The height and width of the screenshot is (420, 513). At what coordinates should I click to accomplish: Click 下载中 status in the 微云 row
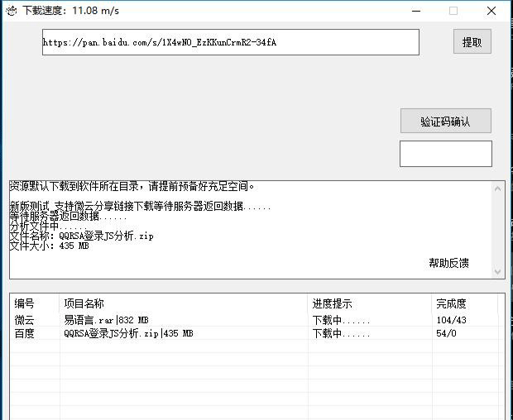point(341,320)
